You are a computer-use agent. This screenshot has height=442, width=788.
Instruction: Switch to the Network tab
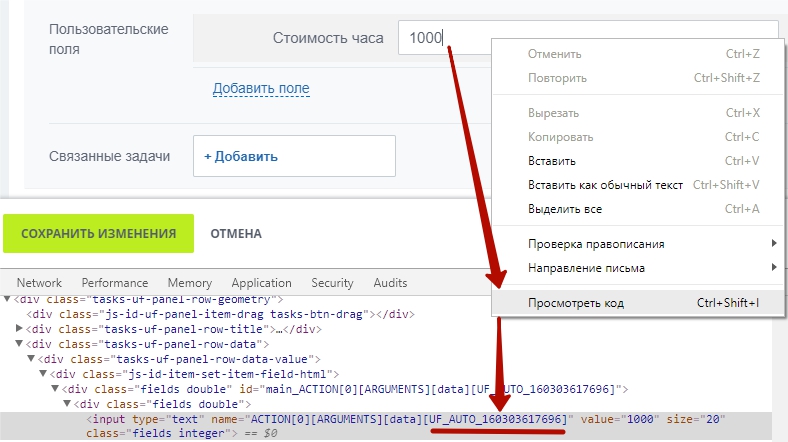pyautogui.click(x=39, y=283)
